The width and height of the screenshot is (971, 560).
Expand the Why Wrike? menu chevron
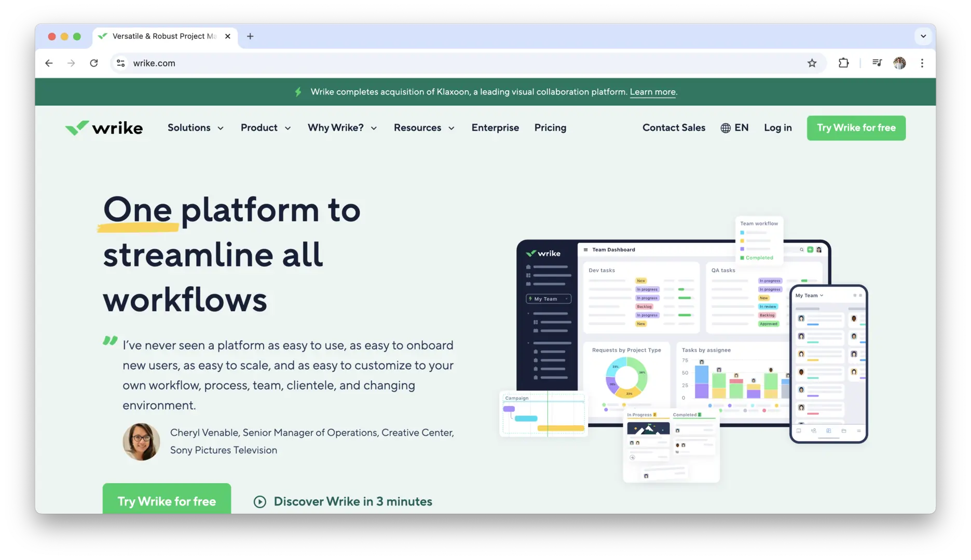pyautogui.click(x=374, y=129)
